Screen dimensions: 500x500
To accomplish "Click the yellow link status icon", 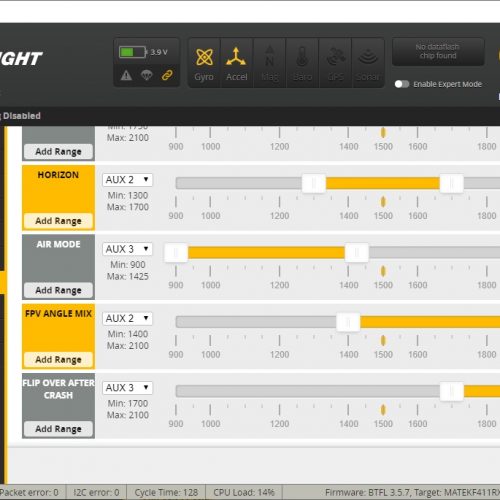I will pos(167,75).
